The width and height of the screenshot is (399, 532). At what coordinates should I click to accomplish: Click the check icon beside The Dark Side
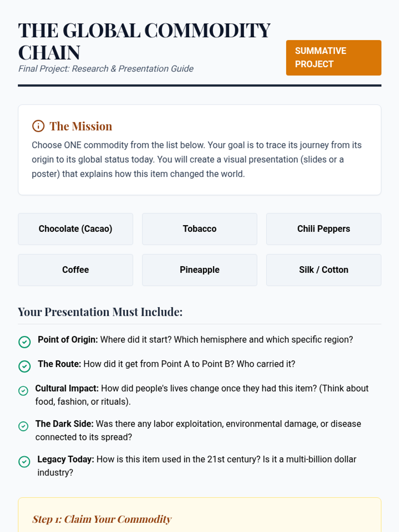tap(23, 426)
